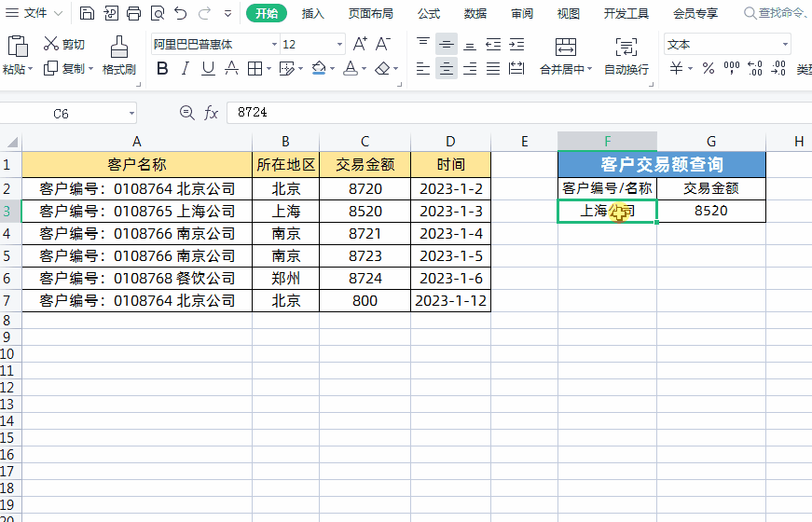Increase indent icon
Image resolution: width=812 pixels, height=522 pixels.
[516, 45]
